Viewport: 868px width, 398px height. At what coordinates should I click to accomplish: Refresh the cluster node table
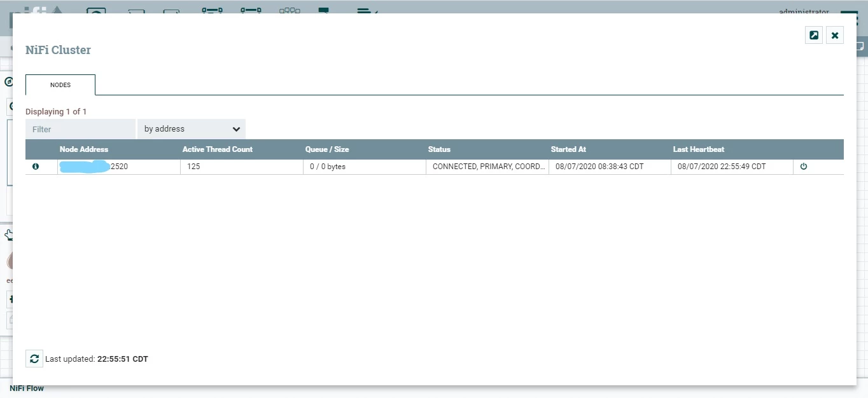click(x=34, y=359)
